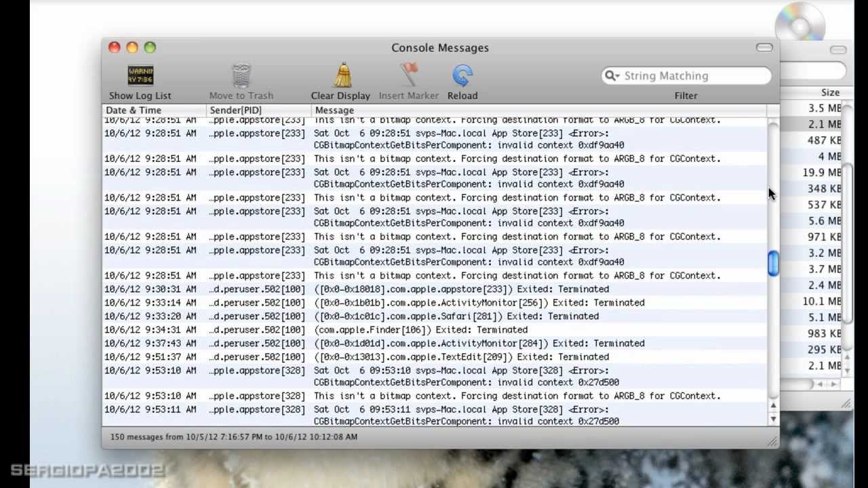Click the 9:37:43 AM timestamp cell
Viewport: 868px width, 488px height.
151,344
